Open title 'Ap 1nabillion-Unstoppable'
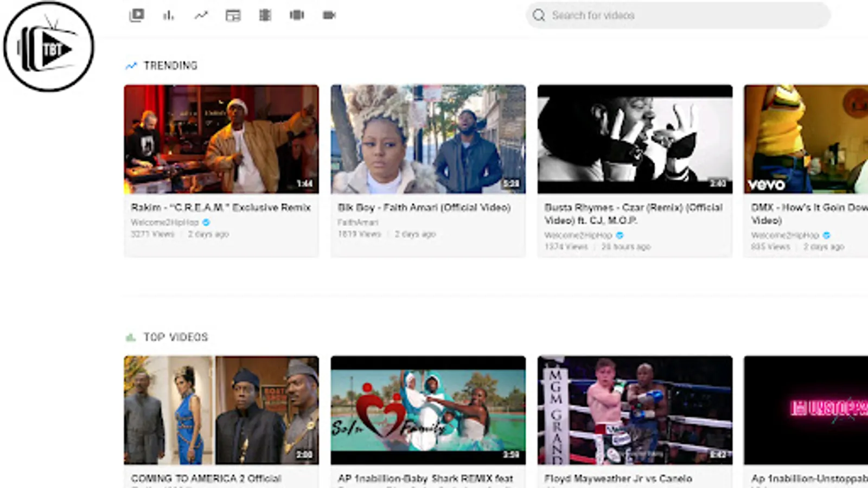The height and width of the screenshot is (488, 868). pyautogui.click(x=809, y=479)
